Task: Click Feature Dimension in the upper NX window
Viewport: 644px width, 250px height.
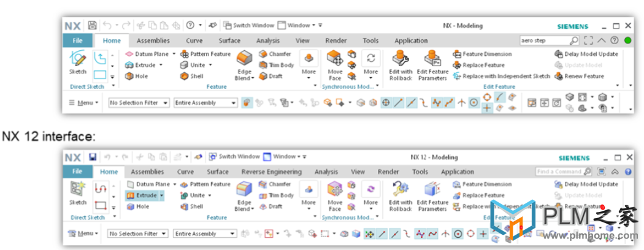Action: click(482, 54)
